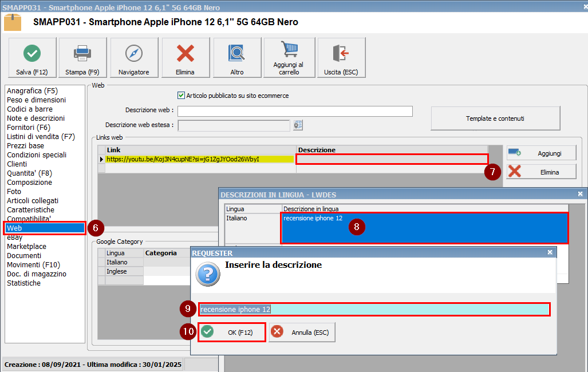588x372 pixels.
Task: Open Movimenti (F10) section
Action: [x=33, y=265]
